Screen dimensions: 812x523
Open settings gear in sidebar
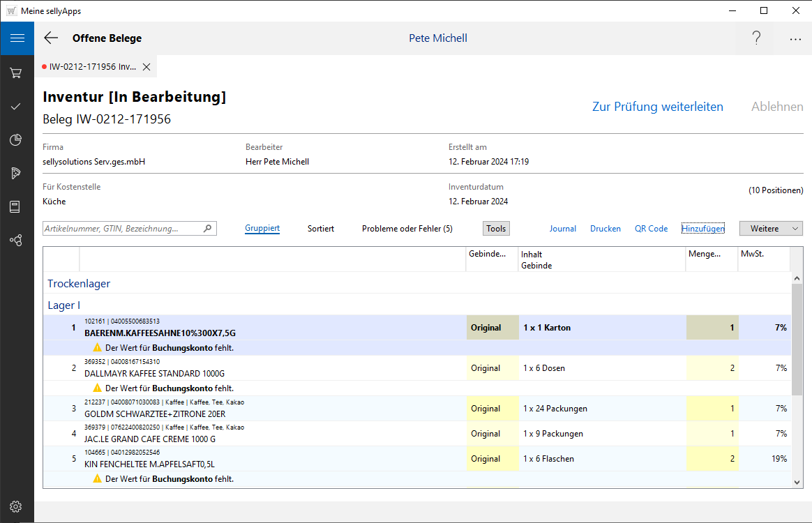[16, 506]
